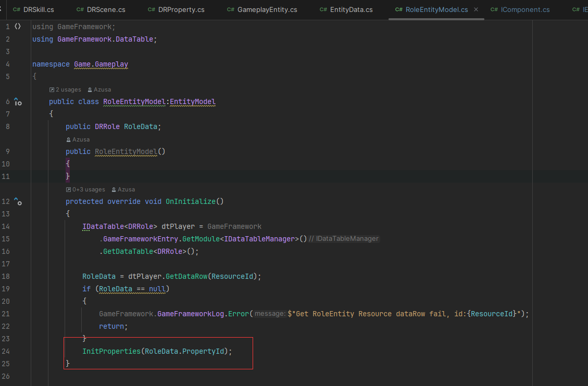The image size is (588, 386).
Task: Click the "EntityModel" base class name on line 6
Action: coord(193,101)
